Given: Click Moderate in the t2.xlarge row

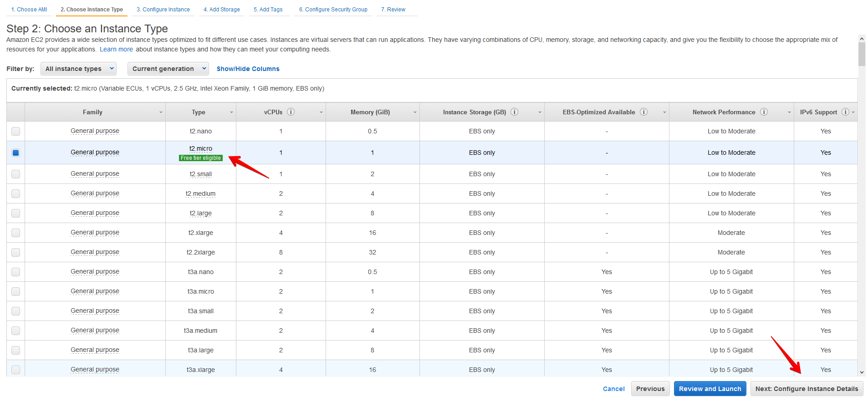Looking at the screenshot, I should pos(731,233).
